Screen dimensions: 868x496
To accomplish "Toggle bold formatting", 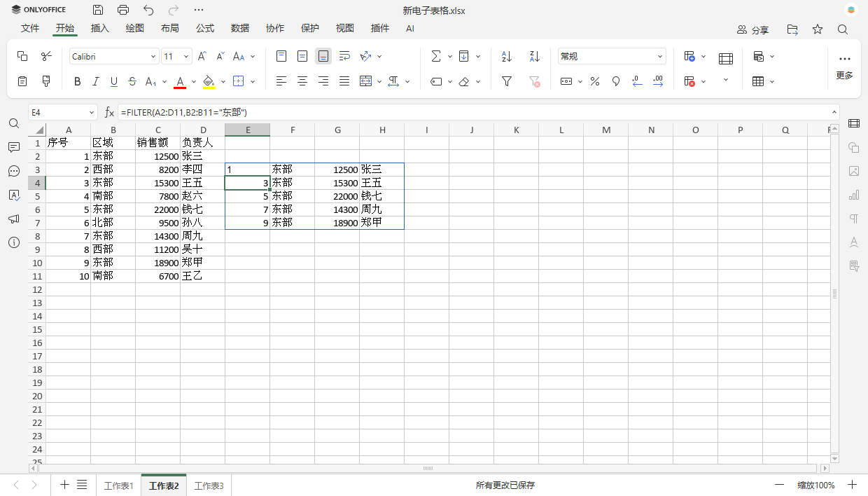I will click(x=77, y=81).
